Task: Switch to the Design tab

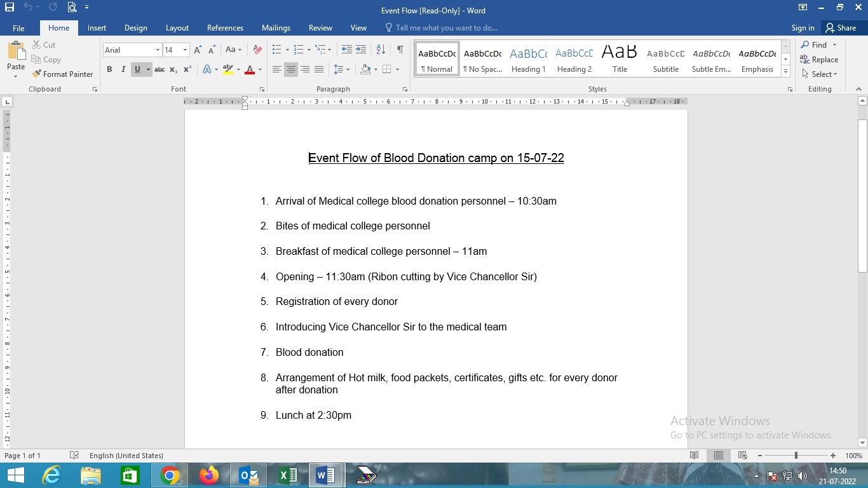Action: coord(136,28)
